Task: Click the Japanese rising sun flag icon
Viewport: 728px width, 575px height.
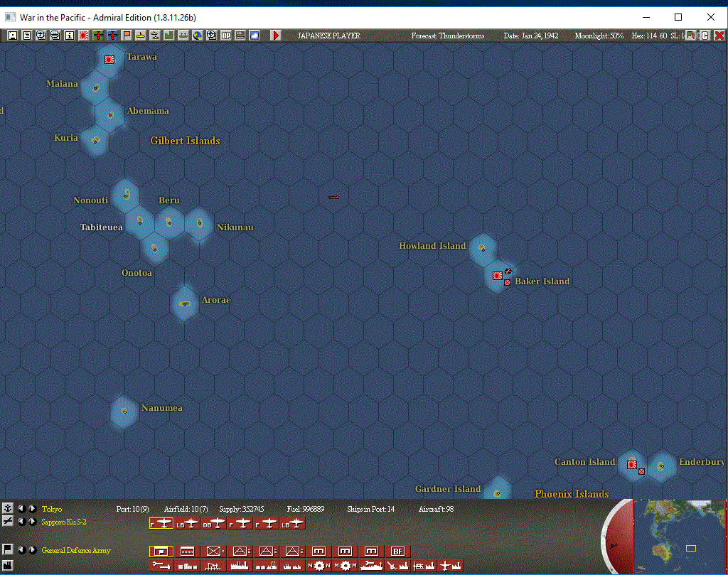Action: [84, 36]
